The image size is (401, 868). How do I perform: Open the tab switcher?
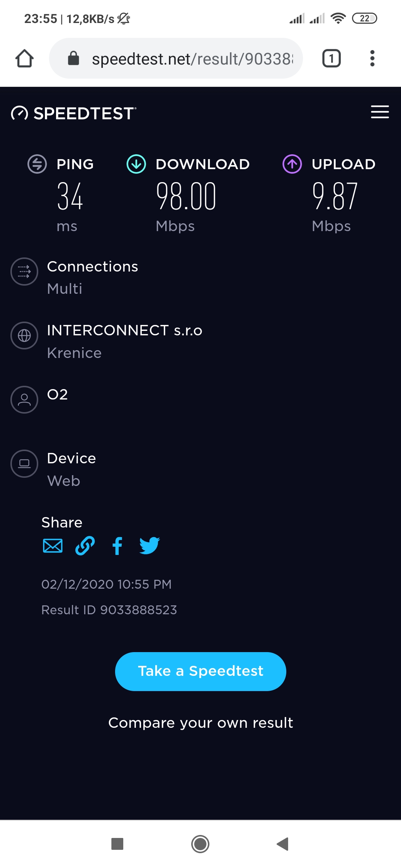[331, 59]
